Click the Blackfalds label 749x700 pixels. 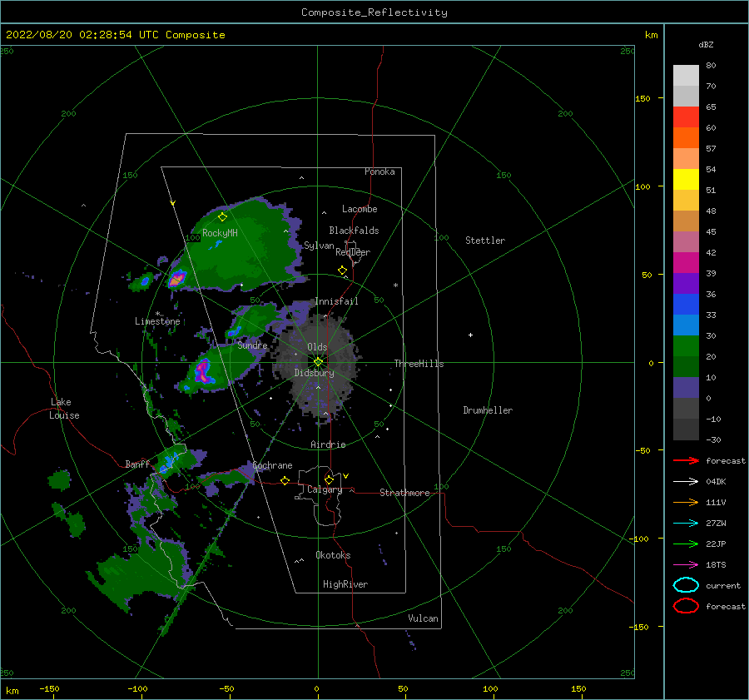point(354,231)
